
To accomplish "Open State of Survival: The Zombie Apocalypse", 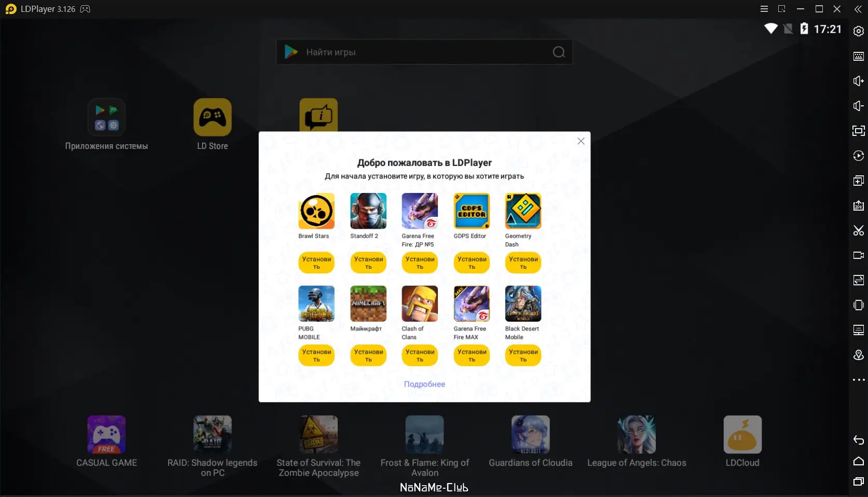I will tap(319, 435).
